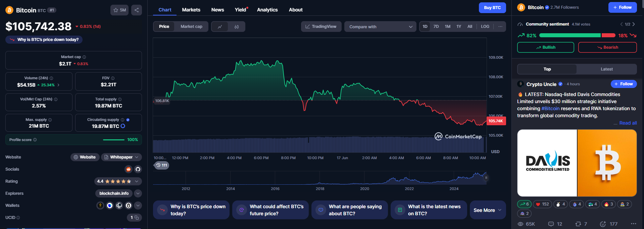Switch feed to Top posts tab

(x=547, y=69)
